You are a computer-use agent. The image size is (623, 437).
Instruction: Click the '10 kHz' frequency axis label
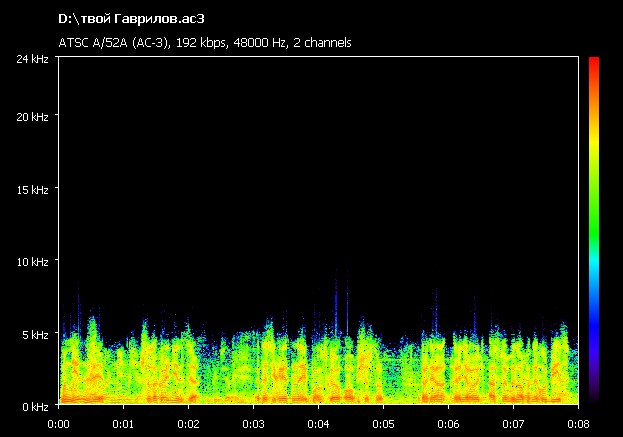tap(32, 262)
